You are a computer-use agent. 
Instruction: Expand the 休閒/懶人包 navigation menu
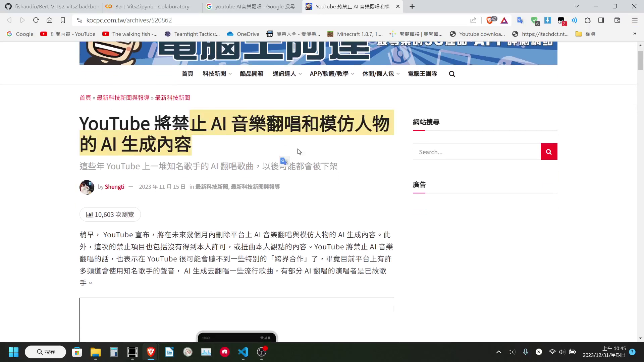[381, 74]
